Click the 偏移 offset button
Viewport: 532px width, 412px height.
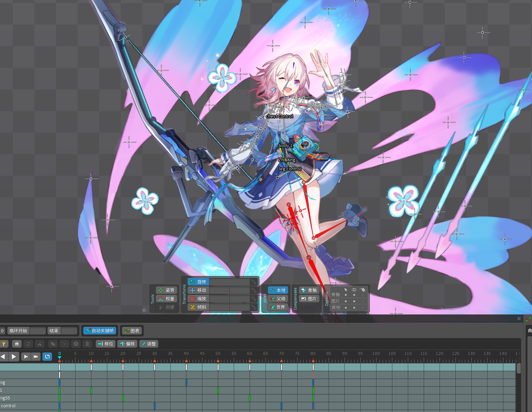tap(127, 344)
